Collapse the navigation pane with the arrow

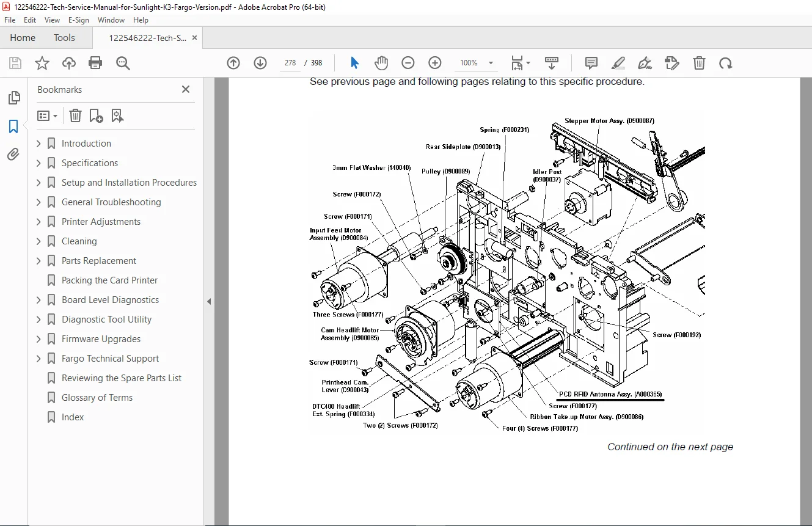click(209, 301)
